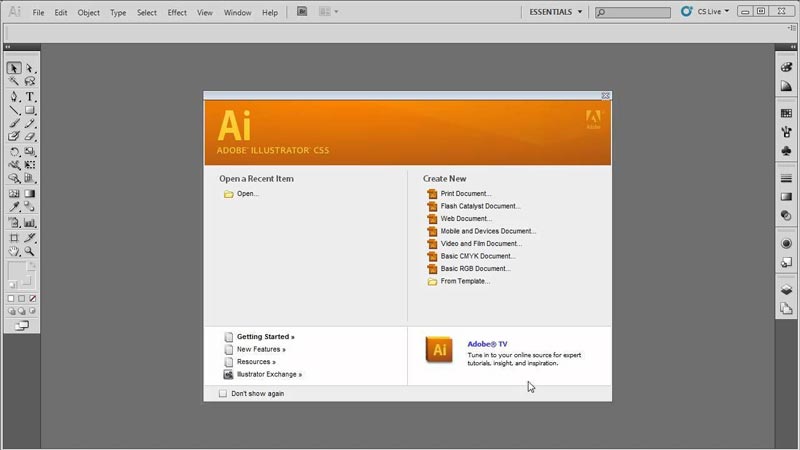Select the Line Segment tool
This screenshot has height=450, width=800.
click(x=14, y=110)
